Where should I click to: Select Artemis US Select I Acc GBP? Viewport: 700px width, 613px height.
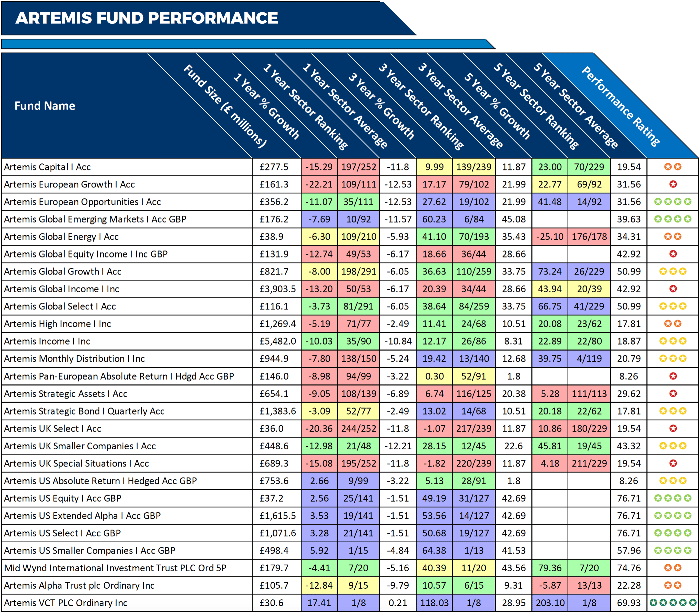coord(63,533)
